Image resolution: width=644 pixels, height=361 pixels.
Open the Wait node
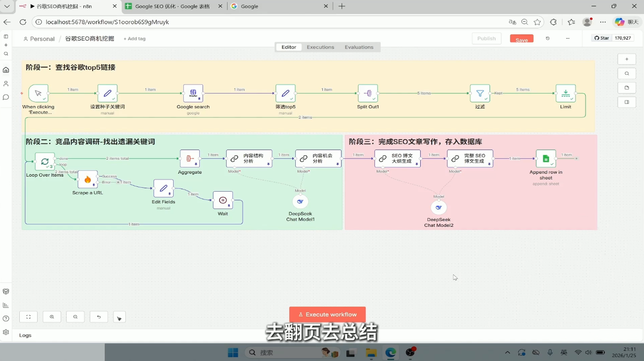(222, 199)
